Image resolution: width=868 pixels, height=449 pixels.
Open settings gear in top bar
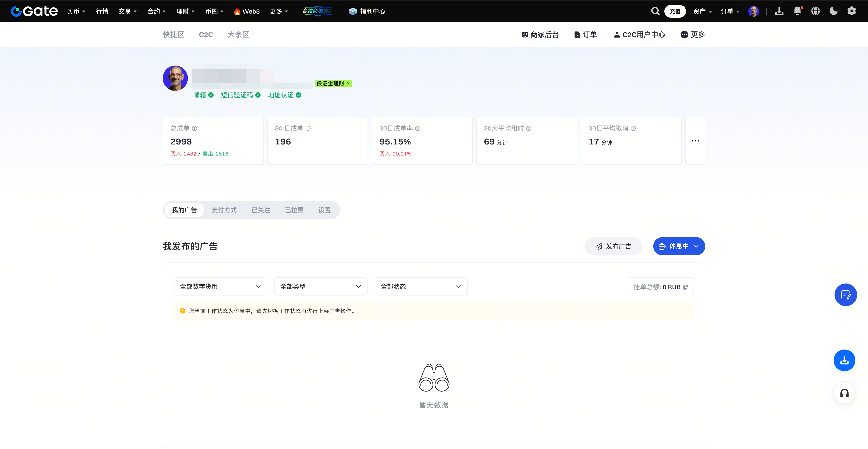[851, 11]
